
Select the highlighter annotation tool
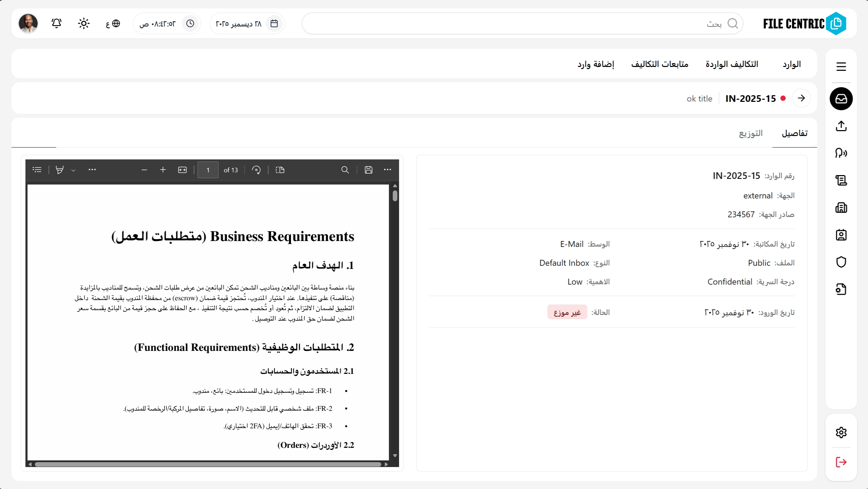pos(59,170)
